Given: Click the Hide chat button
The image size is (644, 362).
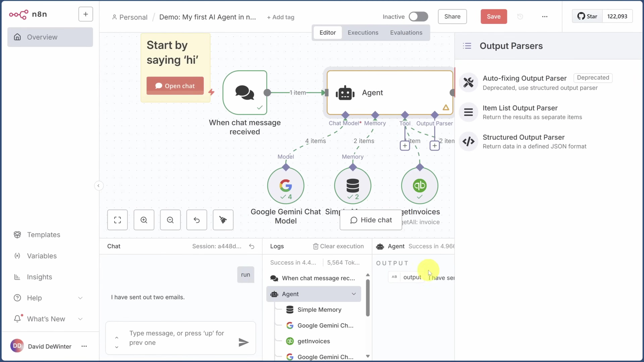Looking at the screenshot, I should pos(371,220).
